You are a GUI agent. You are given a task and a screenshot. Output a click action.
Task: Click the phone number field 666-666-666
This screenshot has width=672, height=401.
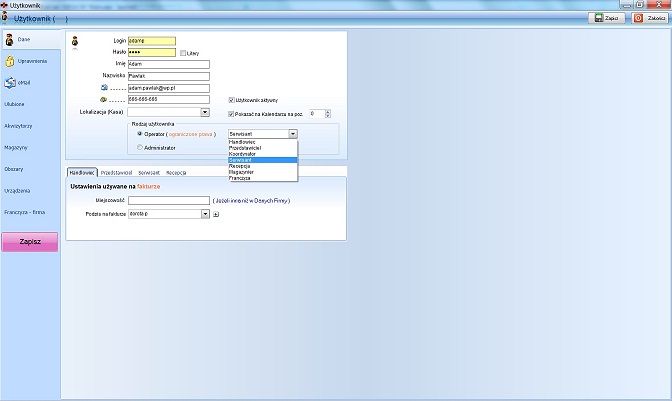[x=169, y=99]
